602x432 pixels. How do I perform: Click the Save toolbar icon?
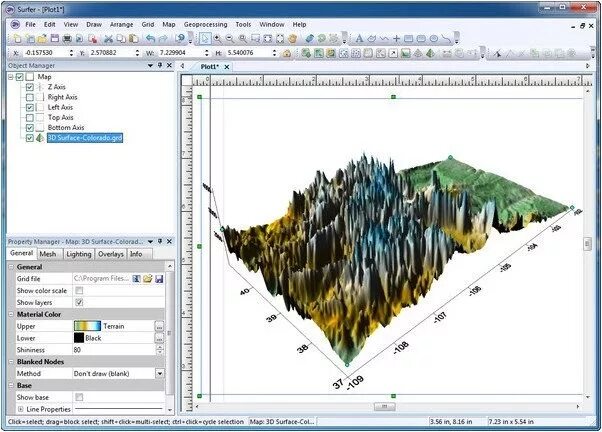coord(55,38)
